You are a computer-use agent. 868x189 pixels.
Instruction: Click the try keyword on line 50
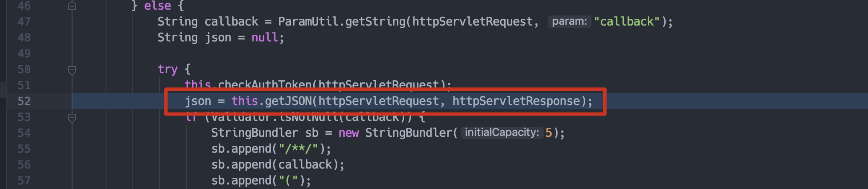click(168, 69)
